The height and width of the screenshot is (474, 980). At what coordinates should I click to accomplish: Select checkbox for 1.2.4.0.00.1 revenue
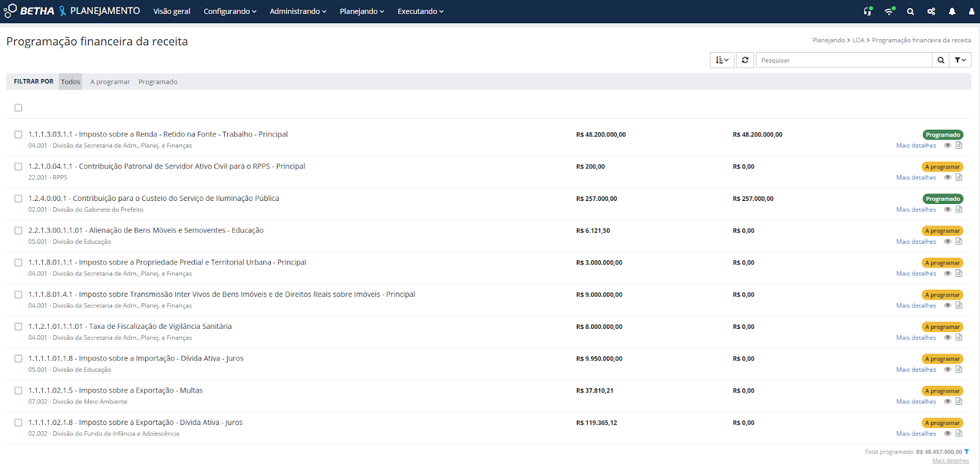click(18, 198)
